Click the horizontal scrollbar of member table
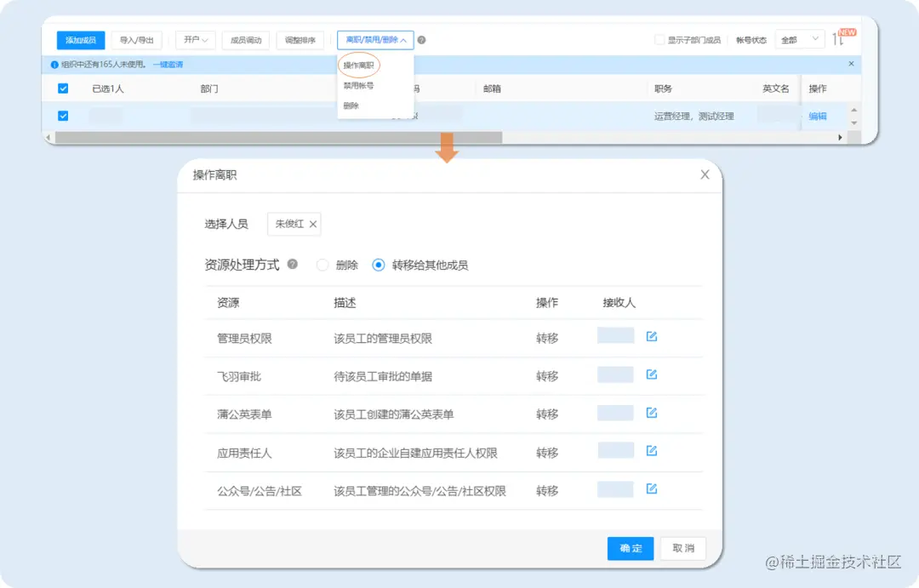 coord(278,137)
